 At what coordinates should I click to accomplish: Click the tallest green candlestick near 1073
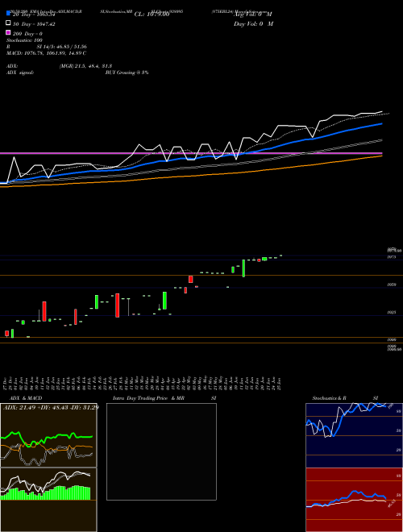tap(243, 268)
